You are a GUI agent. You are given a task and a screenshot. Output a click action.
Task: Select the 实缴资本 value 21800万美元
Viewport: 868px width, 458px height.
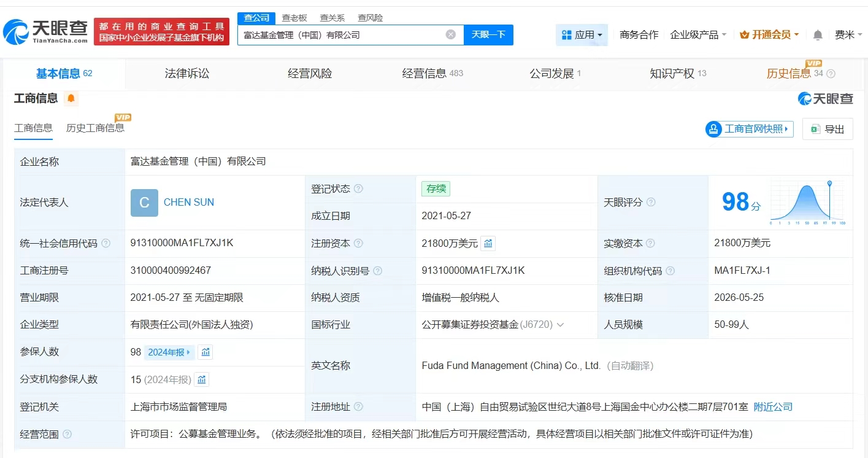[742, 243]
